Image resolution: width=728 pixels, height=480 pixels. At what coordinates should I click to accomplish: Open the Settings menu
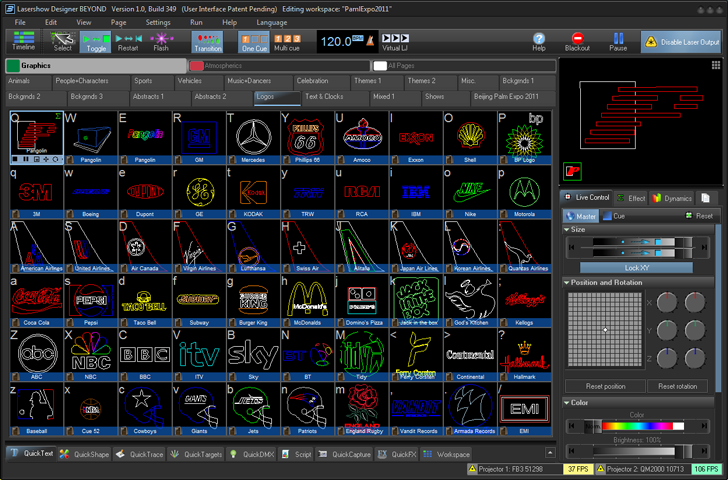tap(158, 22)
